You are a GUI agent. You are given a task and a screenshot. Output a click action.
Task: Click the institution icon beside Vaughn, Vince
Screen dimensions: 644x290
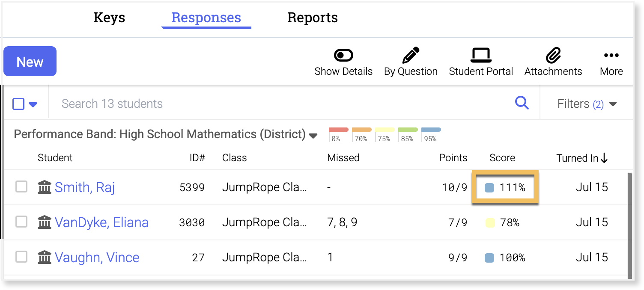click(x=45, y=257)
